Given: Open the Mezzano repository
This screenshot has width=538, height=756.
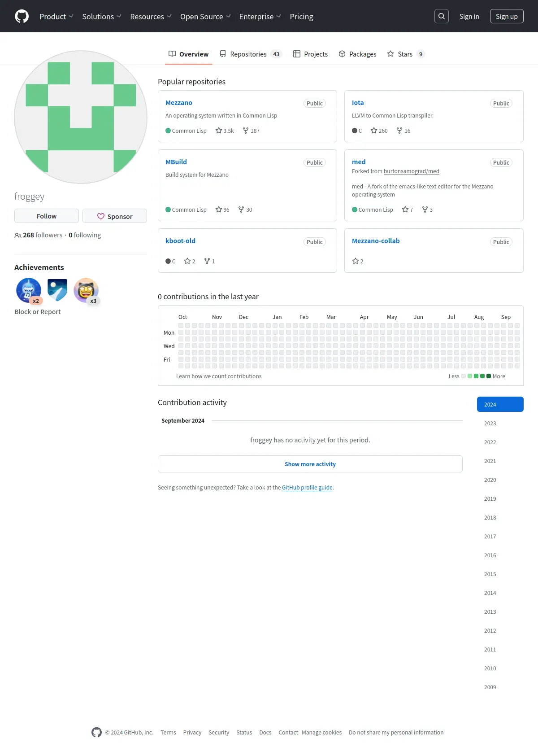Looking at the screenshot, I should point(179,103).
